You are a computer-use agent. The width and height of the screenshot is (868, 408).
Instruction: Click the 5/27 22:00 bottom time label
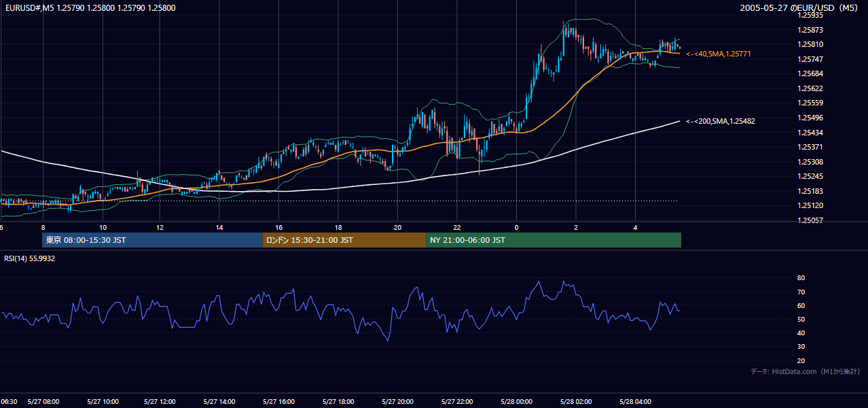[x=458, y=401]
